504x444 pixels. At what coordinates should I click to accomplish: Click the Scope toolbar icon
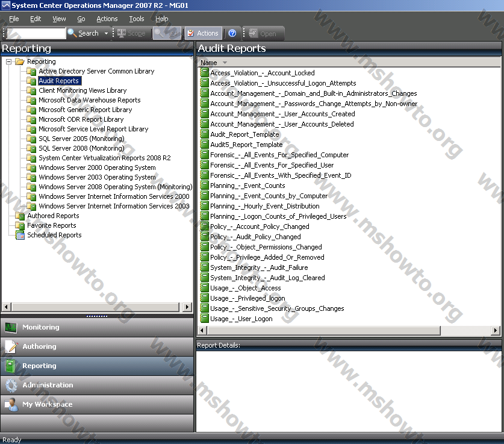(122, 33)
